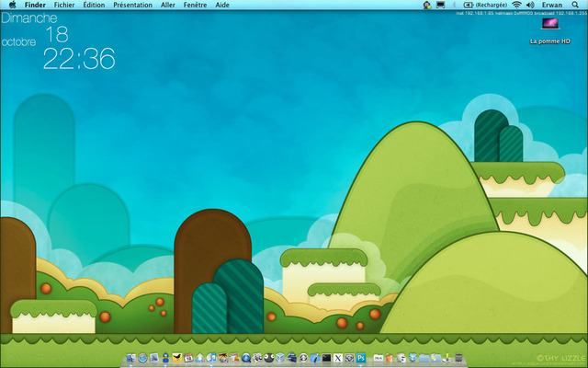The width and height of the screenshot is (588, 368).
Task: Open the Édition menu
Action: pyautogui.click(x=94, y=5)
